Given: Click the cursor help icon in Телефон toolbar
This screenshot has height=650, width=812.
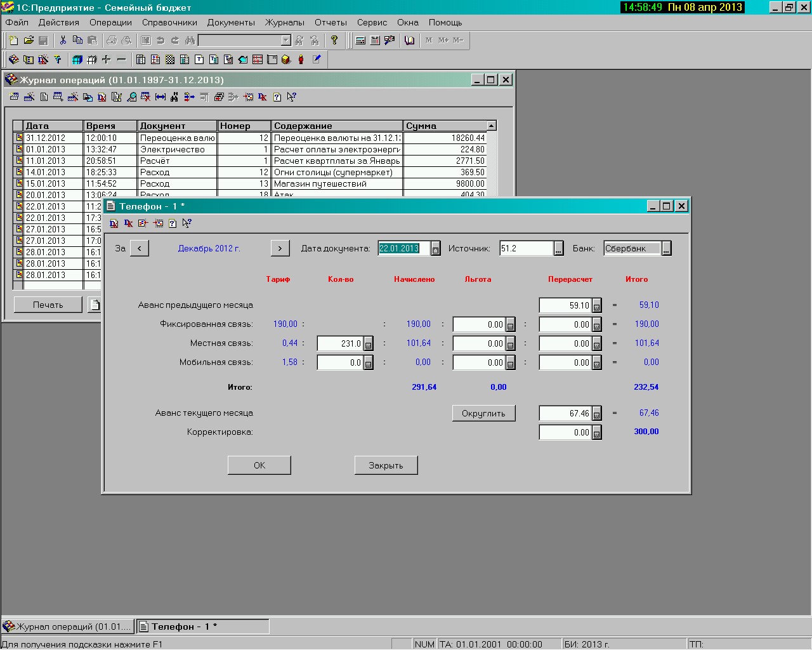Looking at the screenshot, I should 187,223.
